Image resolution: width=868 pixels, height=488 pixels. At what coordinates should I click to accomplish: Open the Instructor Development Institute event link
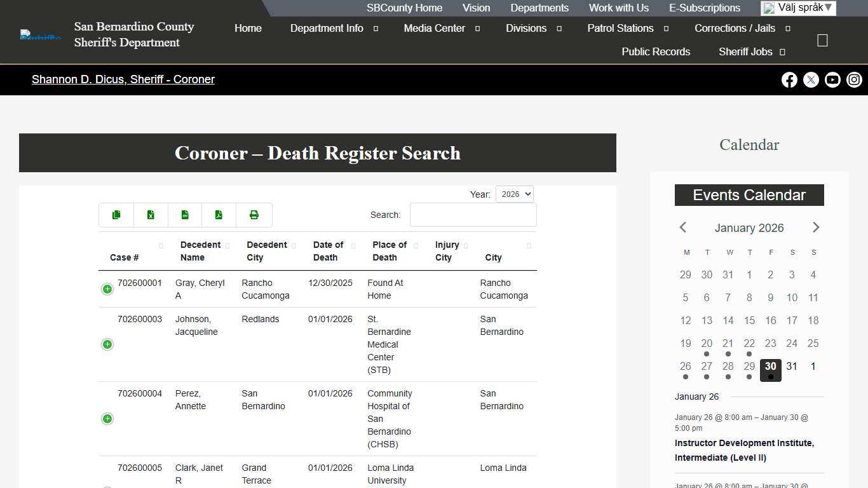[x=744, y=450]
